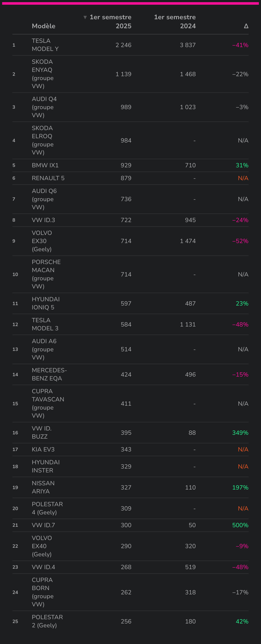Click the 3 837 value for 2024

tap(187, 45)
